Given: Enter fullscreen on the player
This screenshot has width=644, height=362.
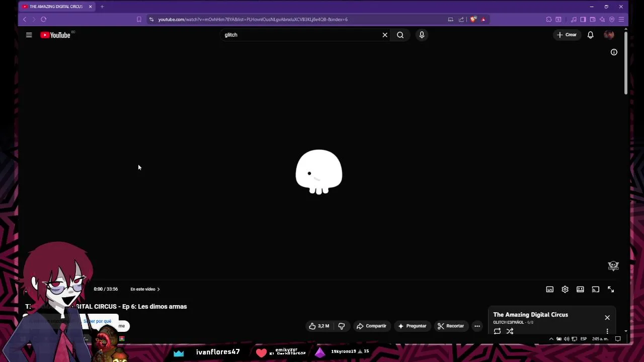Looking at the screenshot, I should (x=611, y=289).
